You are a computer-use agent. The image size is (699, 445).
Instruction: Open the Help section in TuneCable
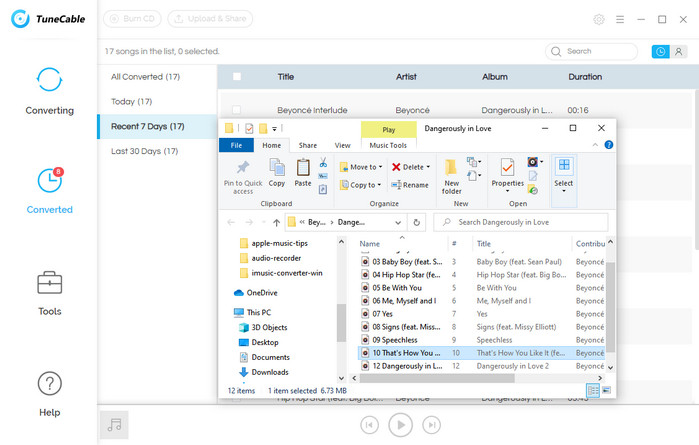49,394
